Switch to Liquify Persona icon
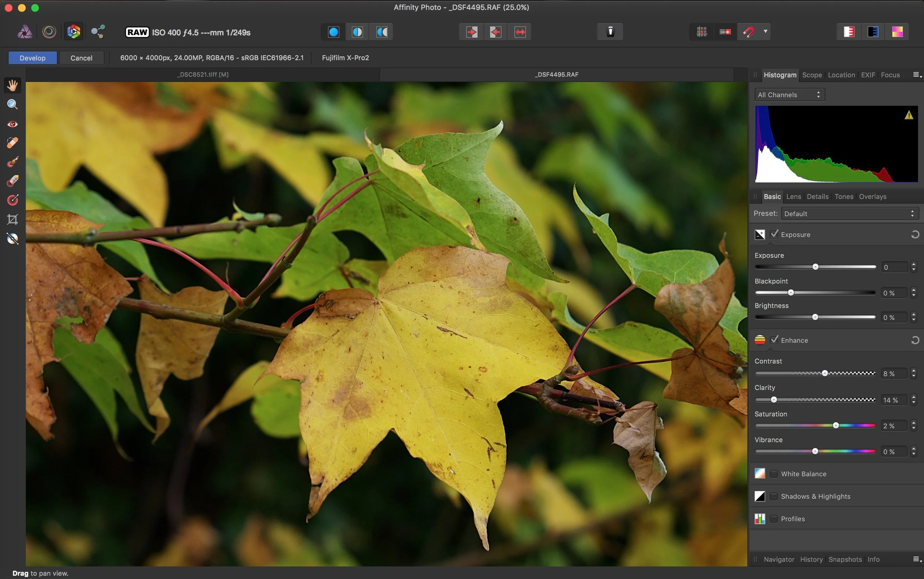924x579 pixels. coord(49,32)
